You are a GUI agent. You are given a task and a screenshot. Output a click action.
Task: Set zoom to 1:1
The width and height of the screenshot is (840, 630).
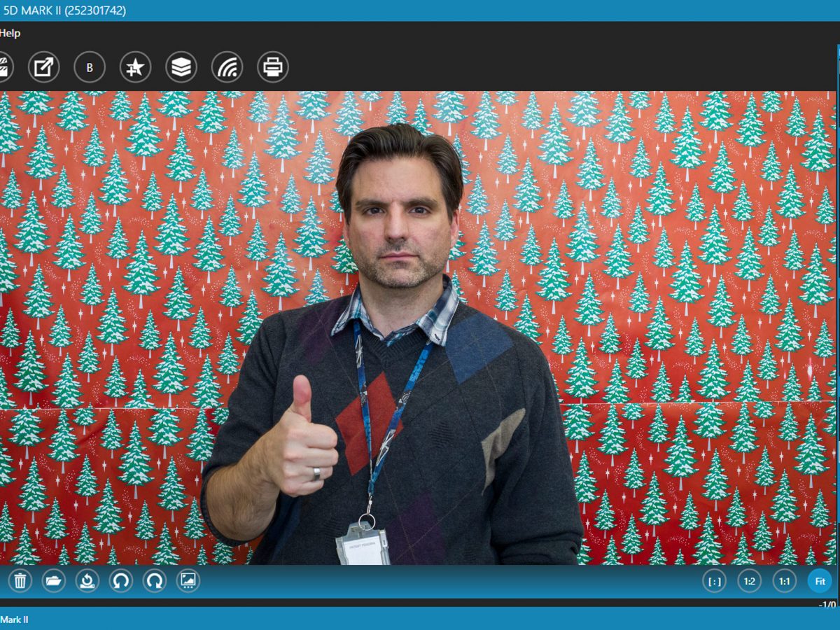tap(785, 581)
